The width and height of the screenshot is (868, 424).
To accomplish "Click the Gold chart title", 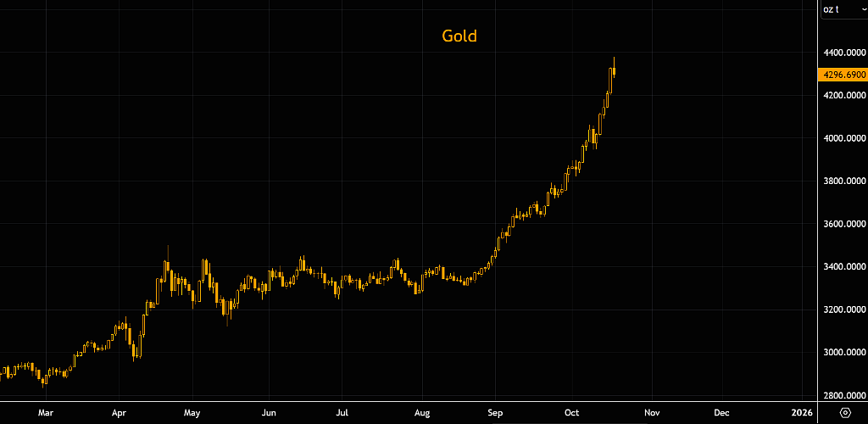I will (x=459, y=36).
